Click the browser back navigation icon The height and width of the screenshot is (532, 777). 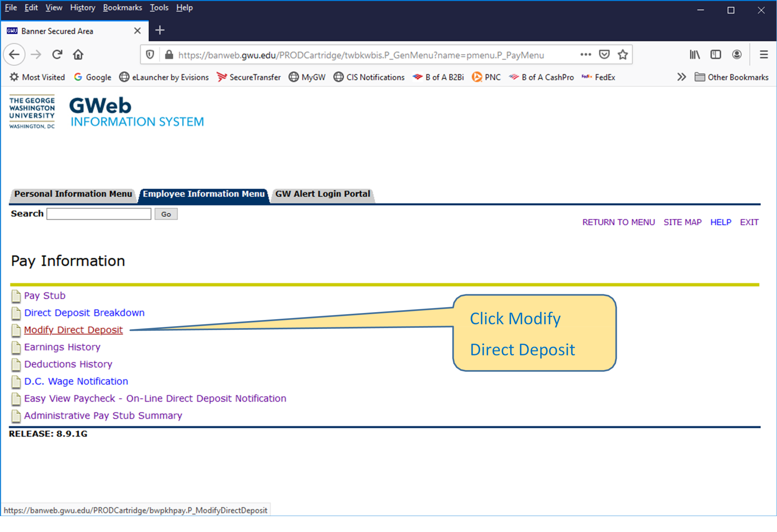15,54
